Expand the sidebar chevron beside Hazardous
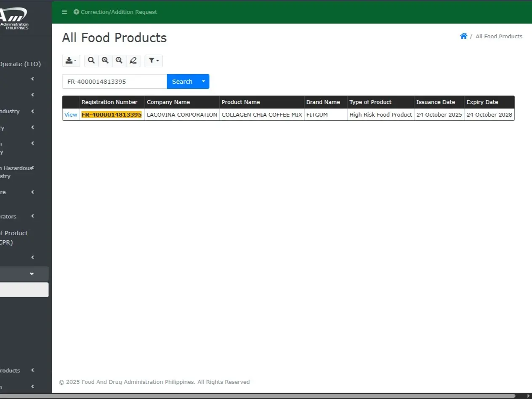The height and width of the screenshot is (399, 532). [x=33, y=168]
